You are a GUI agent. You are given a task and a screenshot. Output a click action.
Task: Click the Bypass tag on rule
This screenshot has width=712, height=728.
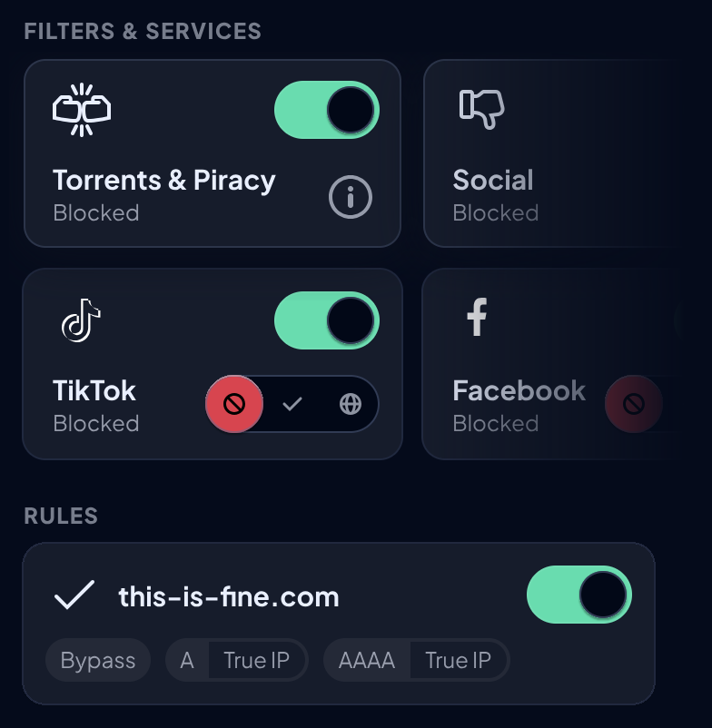[x=97, y=661]
